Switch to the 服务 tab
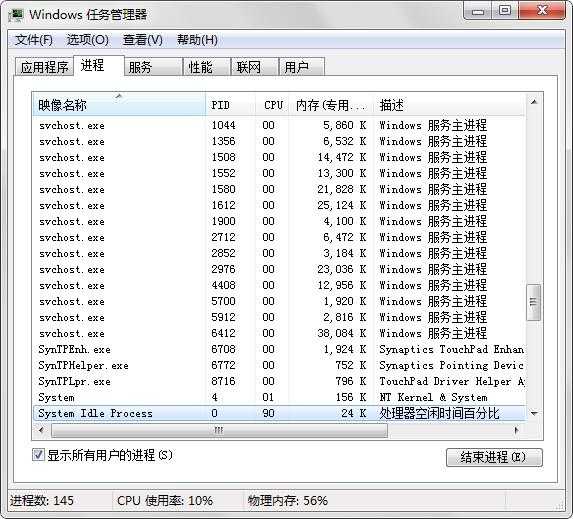 [153, 67]
